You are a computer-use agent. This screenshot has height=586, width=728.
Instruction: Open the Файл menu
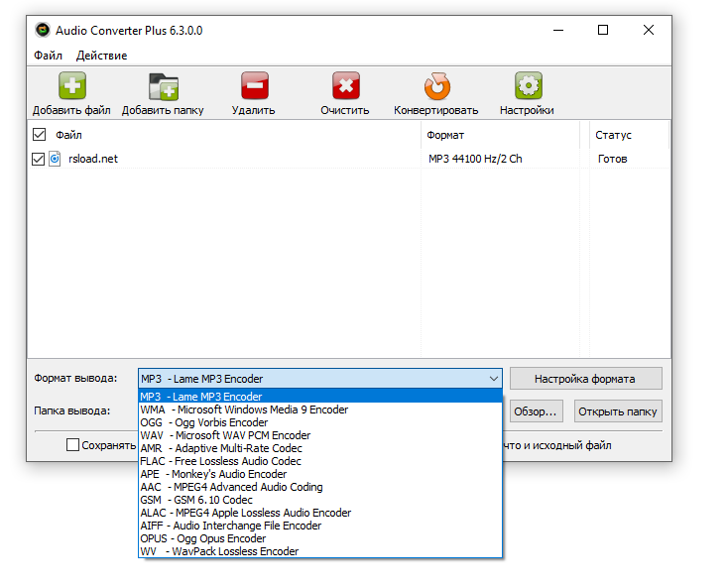pyautogui.click(x=48, y=56)
